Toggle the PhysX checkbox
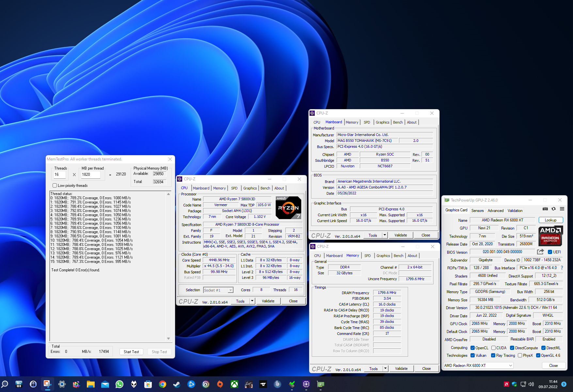 tap(520, 355)
